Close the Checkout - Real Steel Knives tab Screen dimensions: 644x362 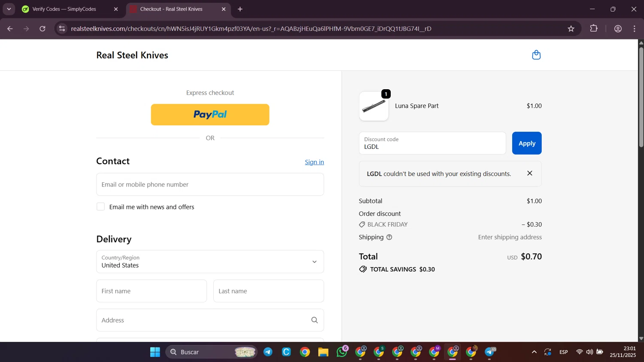click(224, 9)
